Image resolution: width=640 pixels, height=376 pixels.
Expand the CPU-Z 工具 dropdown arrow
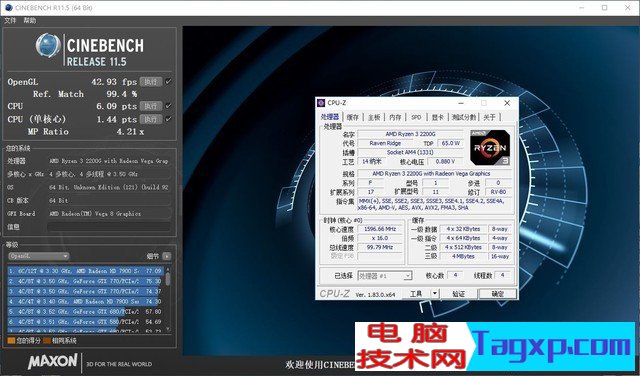(435, 294)
